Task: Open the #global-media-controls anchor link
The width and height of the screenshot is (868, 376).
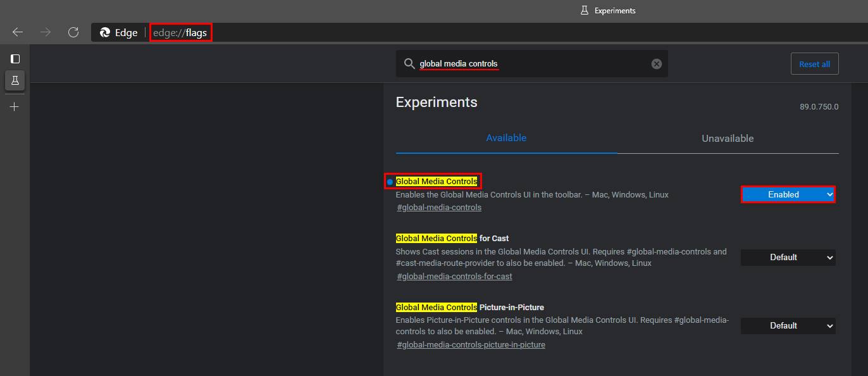Action: [439, 208]
